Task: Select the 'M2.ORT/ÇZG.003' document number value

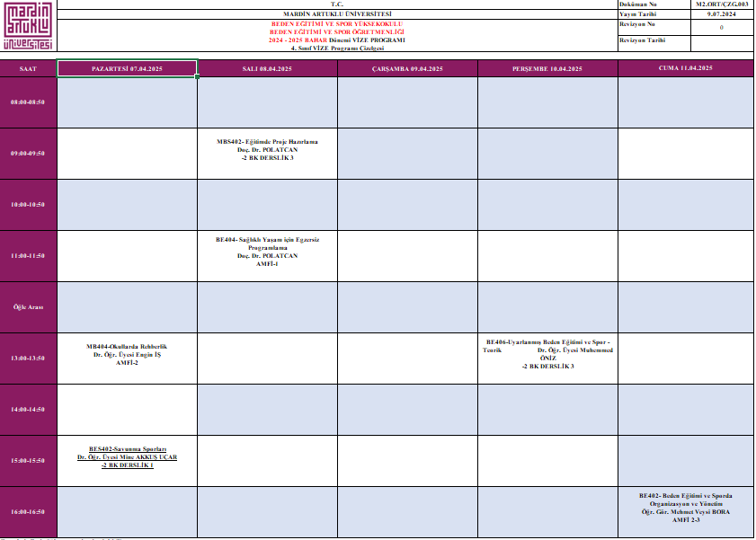Action: click(x=722, y=4)
